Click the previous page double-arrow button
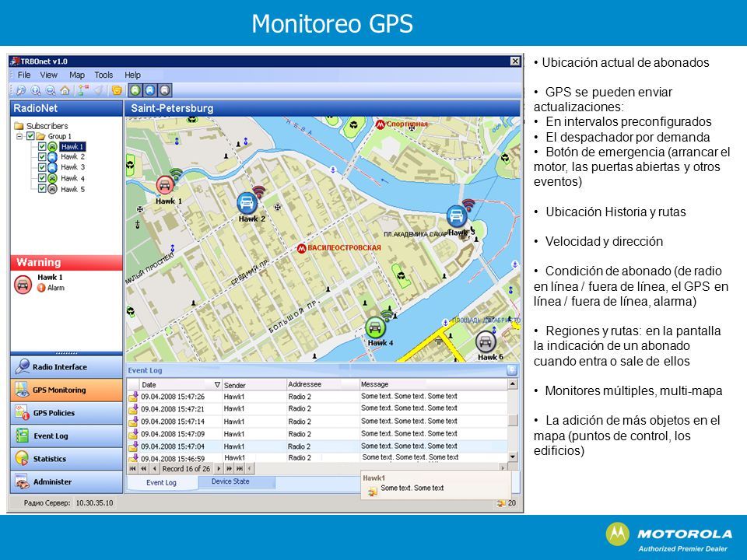Screen dimensions: 747x560 pos(143,468)
